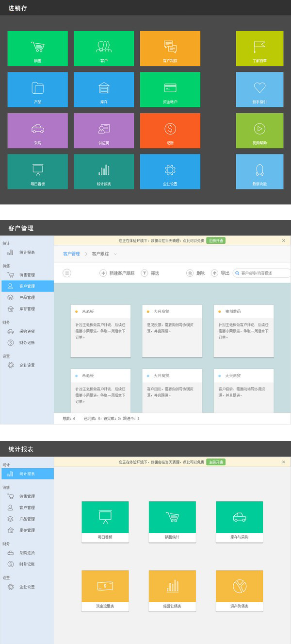Expand the dropdown arrow beside 客户跟踪 breadcrumb
The image size is (291, 644).
115,254
